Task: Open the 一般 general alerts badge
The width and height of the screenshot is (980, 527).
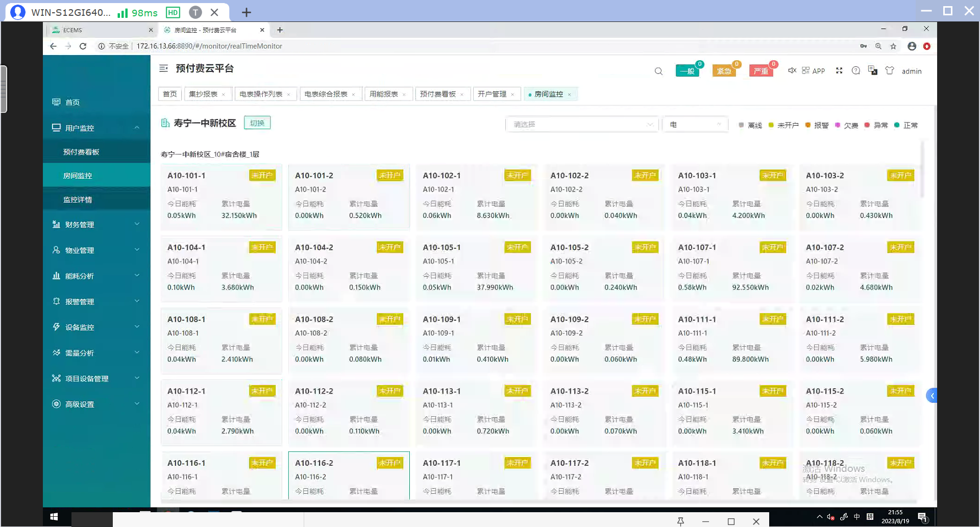Action: coord(687,71)
